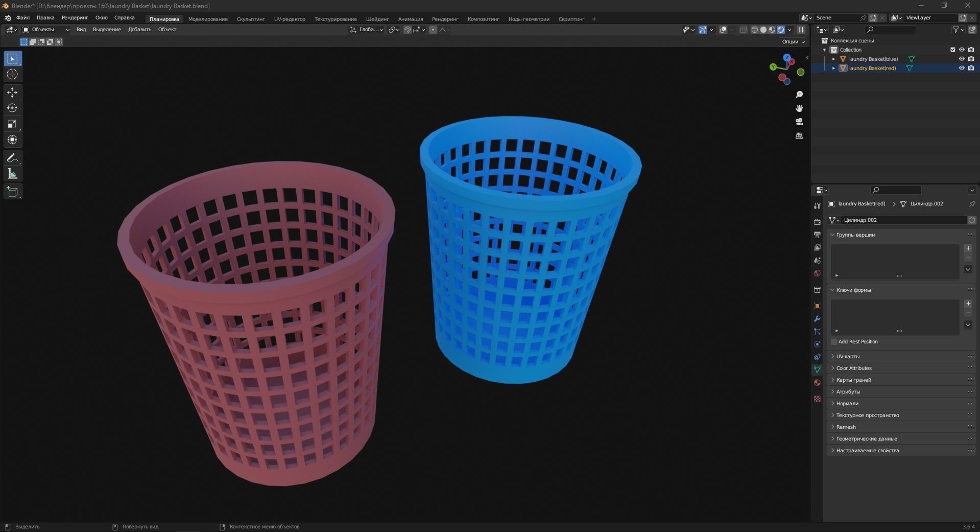Switch to the Скульптинг workspace tab

251,19
